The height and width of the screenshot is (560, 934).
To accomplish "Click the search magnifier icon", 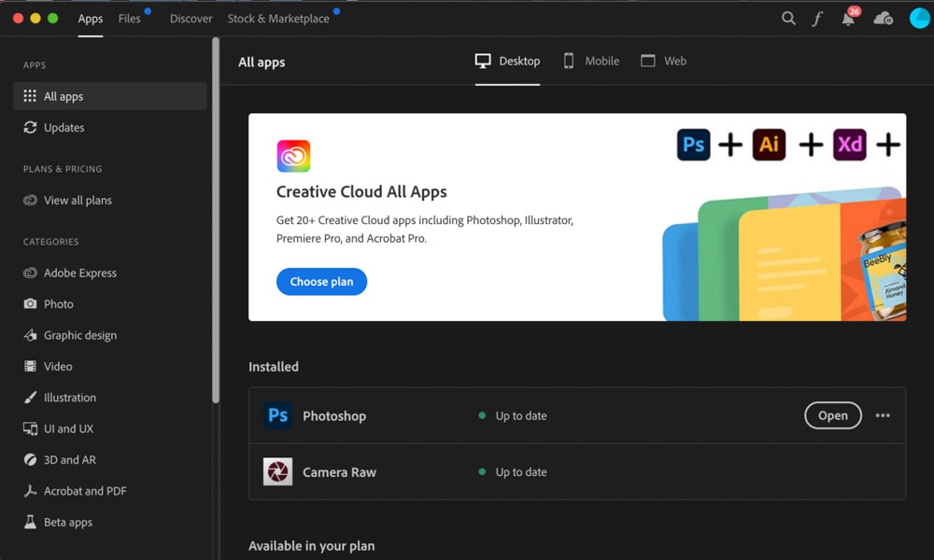I will (x=789, y=19).
